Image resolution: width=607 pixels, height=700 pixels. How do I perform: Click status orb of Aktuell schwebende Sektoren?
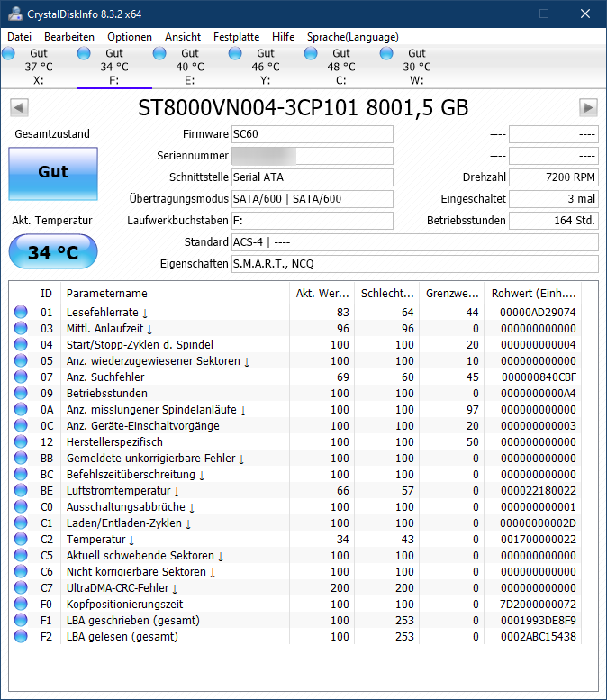click(21, 555)
